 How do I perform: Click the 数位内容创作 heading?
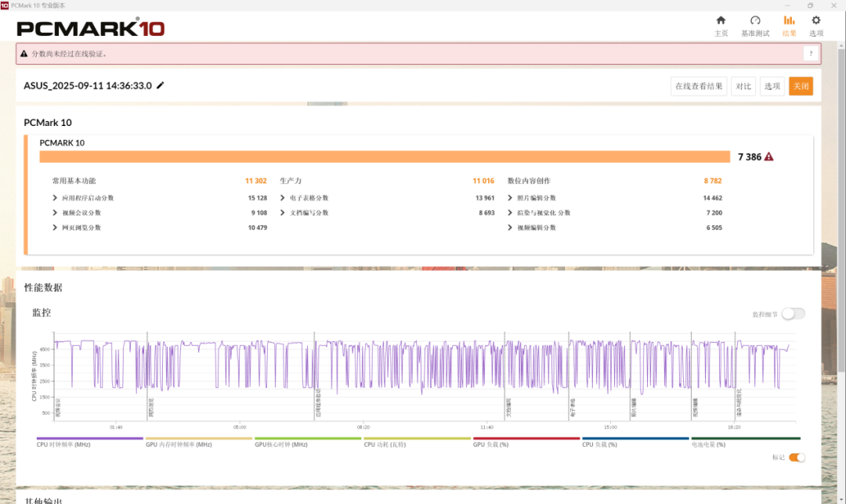(x=529, y=181)
